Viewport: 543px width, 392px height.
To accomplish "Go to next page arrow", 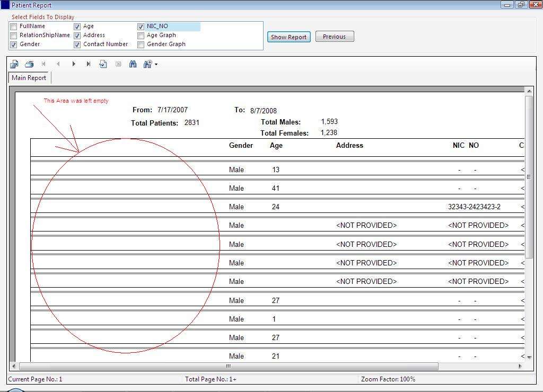I will [x=73, y=64].
